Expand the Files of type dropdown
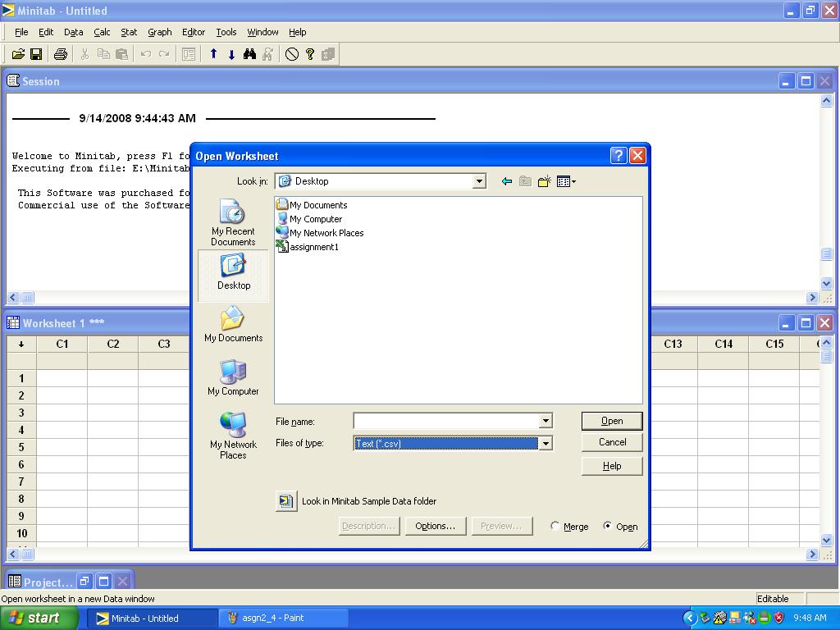The image size is (840, 630). [545, 443]
